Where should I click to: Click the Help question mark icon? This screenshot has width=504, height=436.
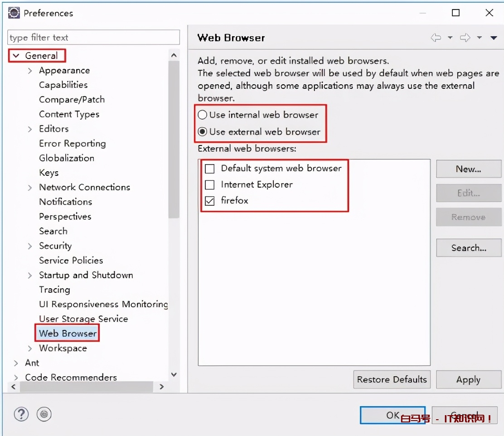pyautogui.click(x=21, y=414)
